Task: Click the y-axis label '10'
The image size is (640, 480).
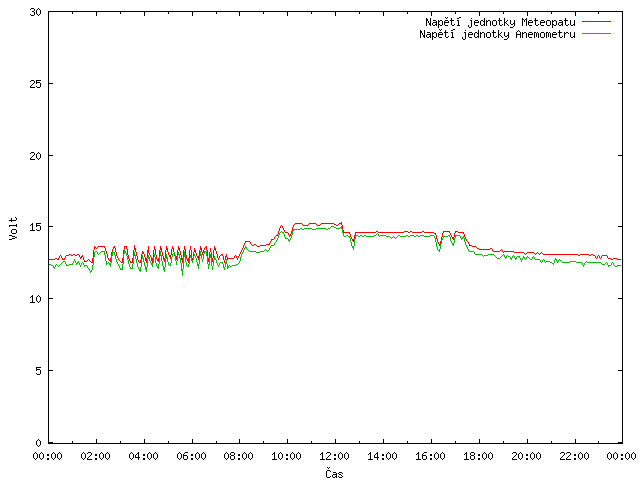Action: 36,299
